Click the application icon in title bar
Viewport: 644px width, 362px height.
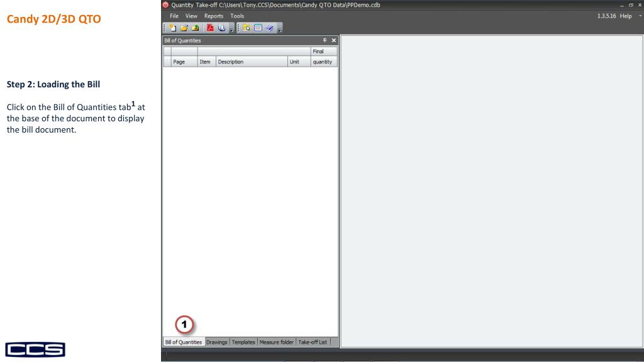click(x=165, y=5)
